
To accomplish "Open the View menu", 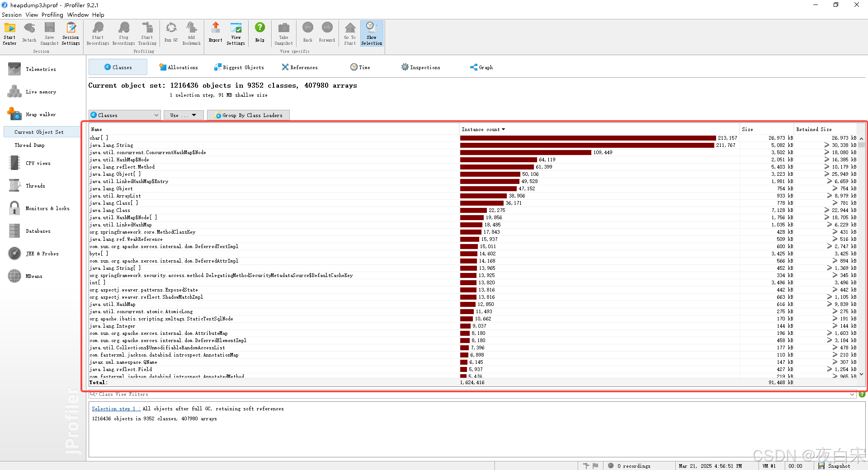I will point(32,14).
